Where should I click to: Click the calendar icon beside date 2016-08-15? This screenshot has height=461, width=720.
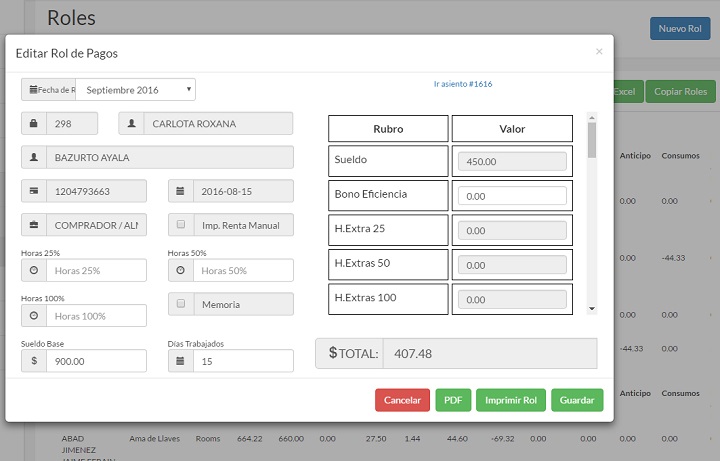click(181, 191)
